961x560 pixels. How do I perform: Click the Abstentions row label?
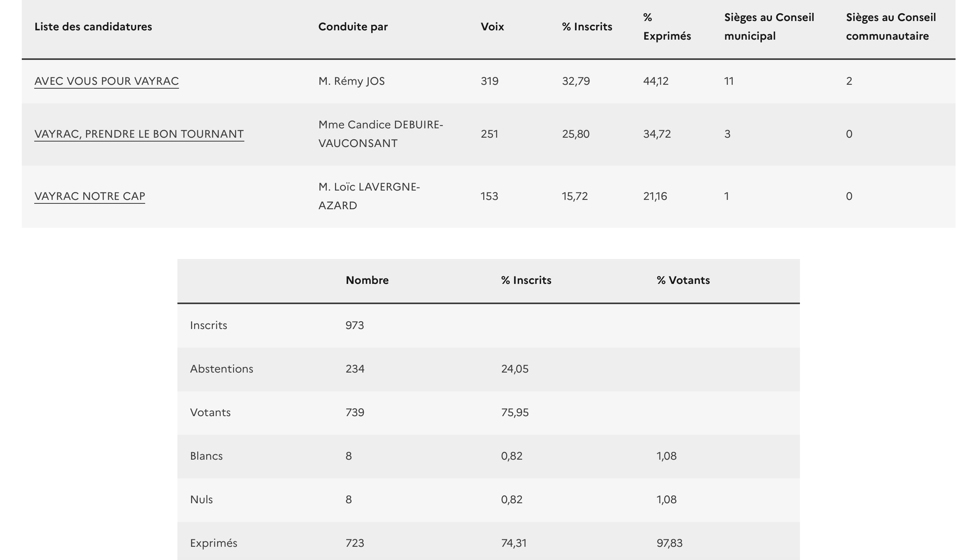221,369
